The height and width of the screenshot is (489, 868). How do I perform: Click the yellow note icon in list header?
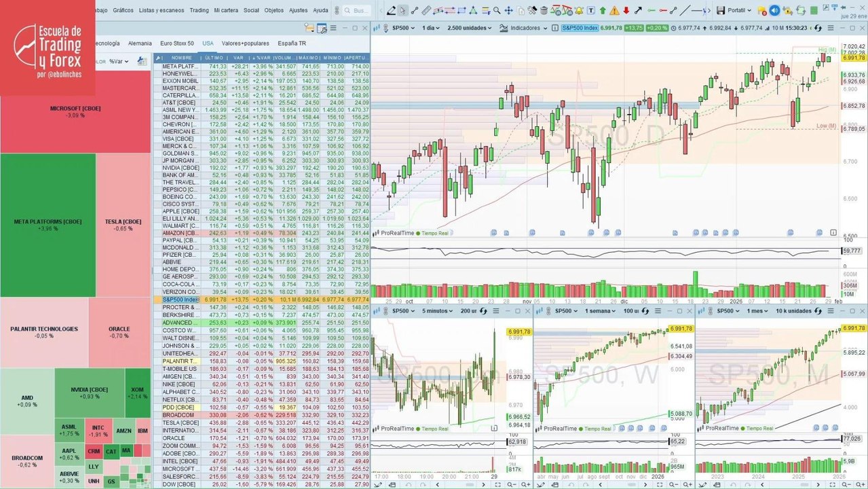pyautogui.click(x=309, y=28)
